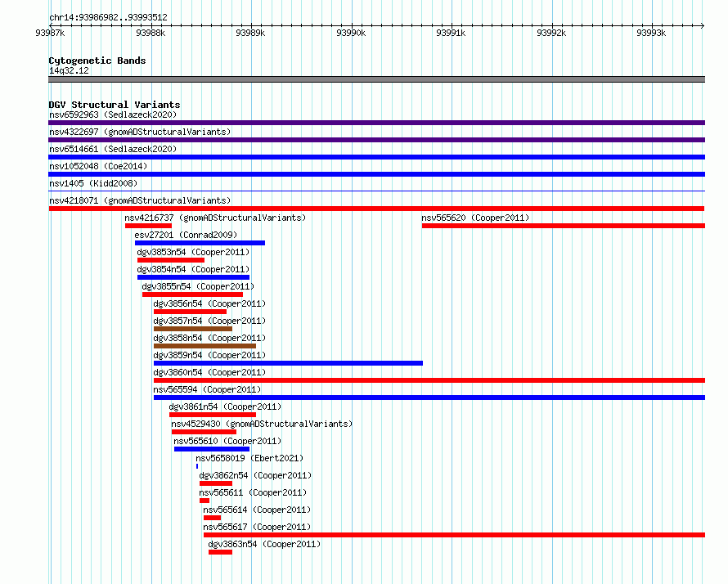Select the dgv3857n54 (Cooper2011) label

coord(209,321)
